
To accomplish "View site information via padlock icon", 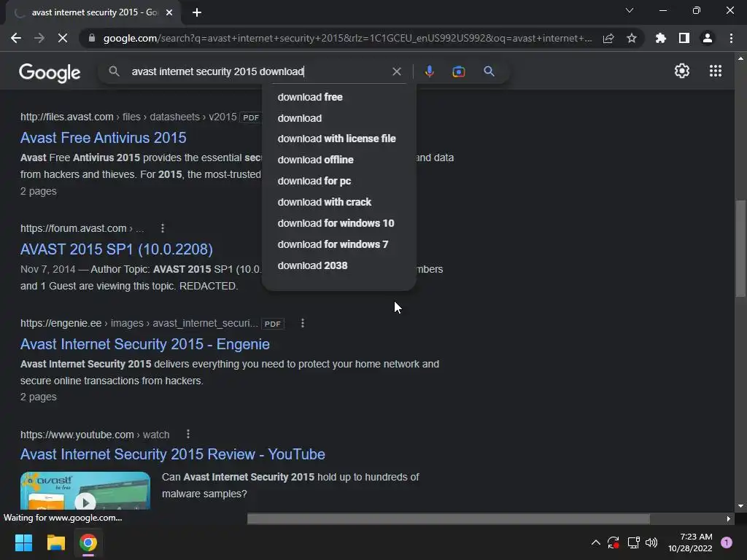I will [91, 38].
